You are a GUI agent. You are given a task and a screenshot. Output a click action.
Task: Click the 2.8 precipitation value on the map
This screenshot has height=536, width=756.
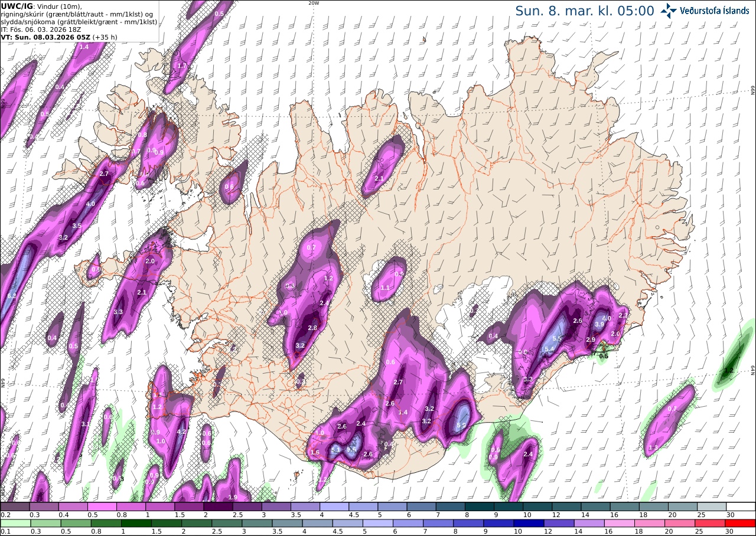click(x=313, y=328)
